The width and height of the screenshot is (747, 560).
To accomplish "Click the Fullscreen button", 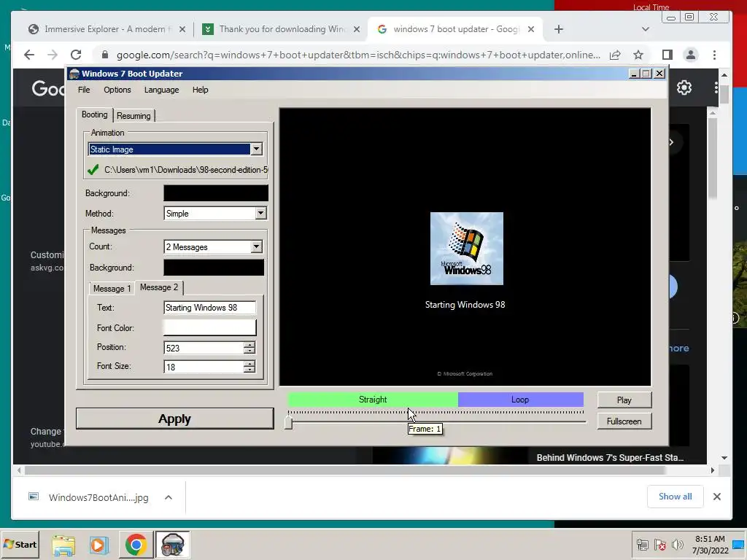I will click(x=624, y=421).
